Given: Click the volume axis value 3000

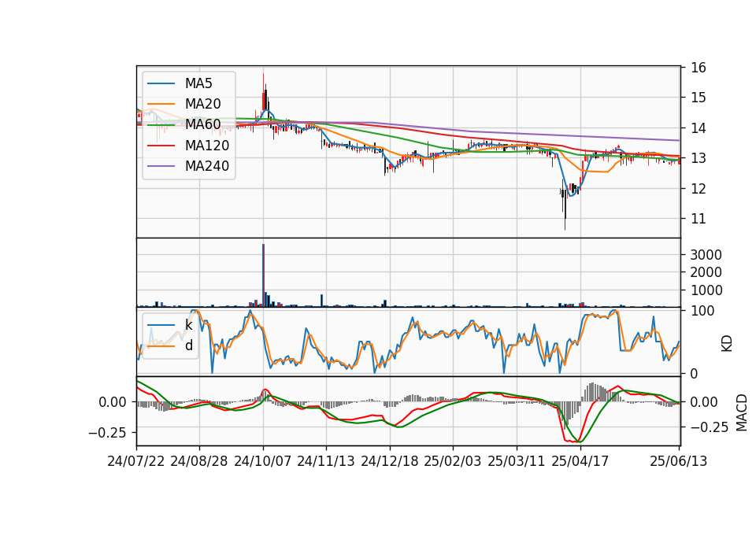Looking at the screenshot, I should click(x=706, y=255).
